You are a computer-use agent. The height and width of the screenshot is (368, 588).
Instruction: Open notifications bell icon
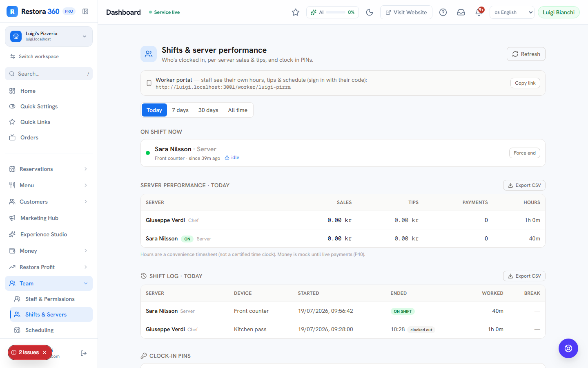479,12
